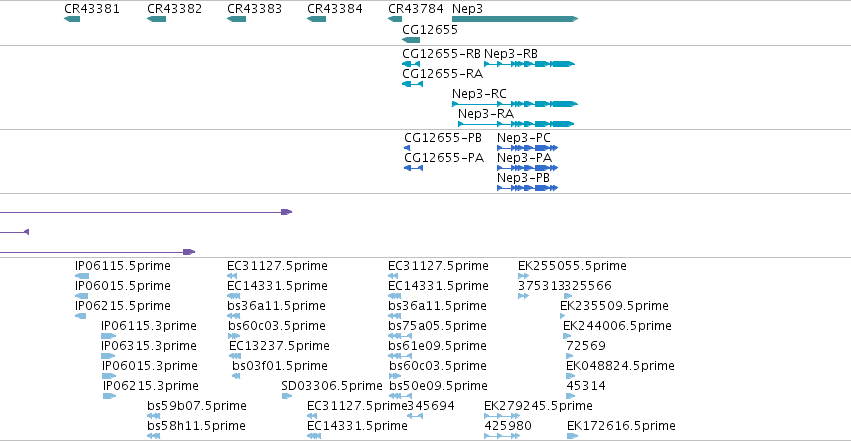Select the Nep3-RC transcript
851x441 pixels.
click(515, 104)
